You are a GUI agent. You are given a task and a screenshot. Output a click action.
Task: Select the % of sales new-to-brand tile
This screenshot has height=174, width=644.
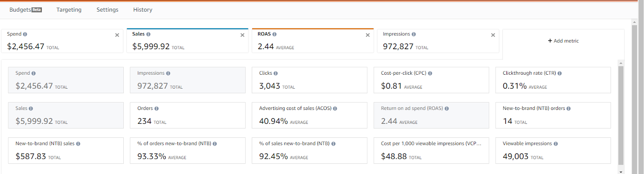309,151
